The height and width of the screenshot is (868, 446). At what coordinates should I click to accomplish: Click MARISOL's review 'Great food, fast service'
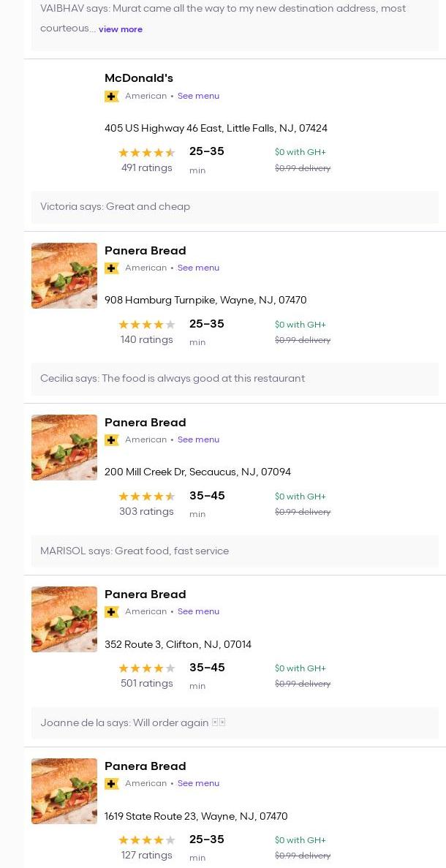(x=135, y=551)
